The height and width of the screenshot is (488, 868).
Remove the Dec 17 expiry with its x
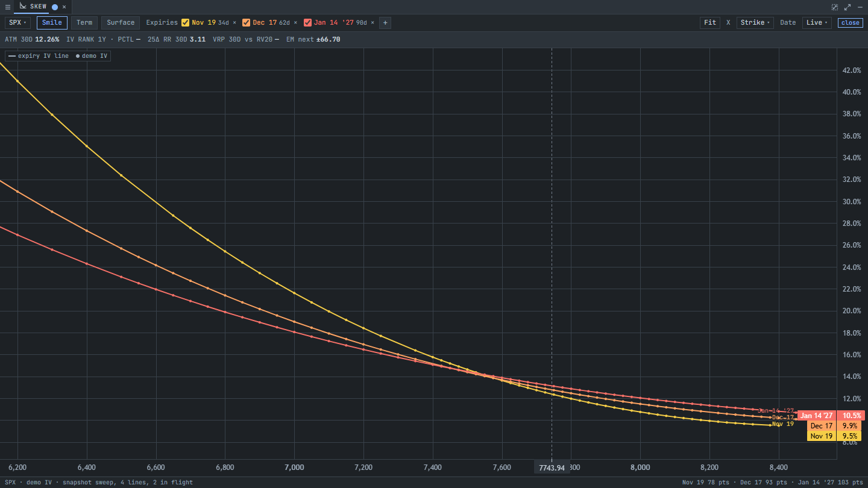(295, 23)
